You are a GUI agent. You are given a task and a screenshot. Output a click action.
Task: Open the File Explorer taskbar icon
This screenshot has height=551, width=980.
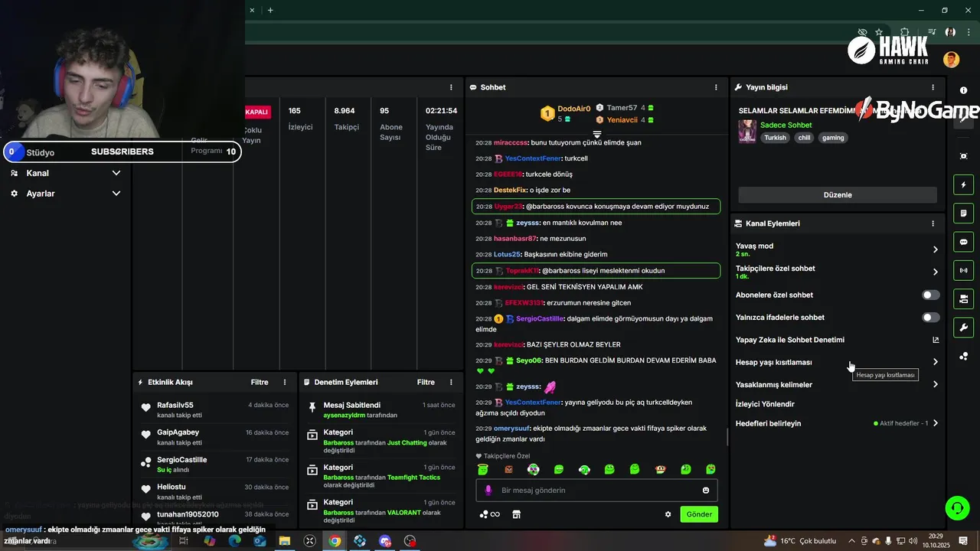click(284, 541)
